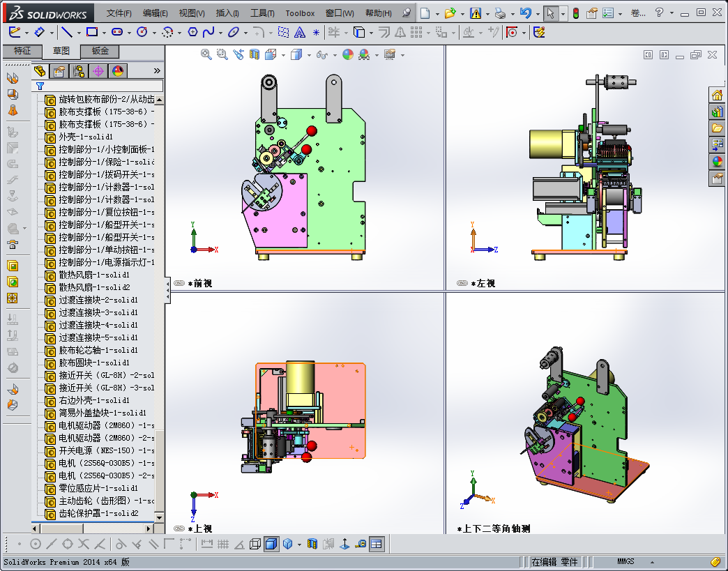Screen dimensions: 728x571
Task: Pick the Straight Slot sketch tool
Action: coord(117,32)
